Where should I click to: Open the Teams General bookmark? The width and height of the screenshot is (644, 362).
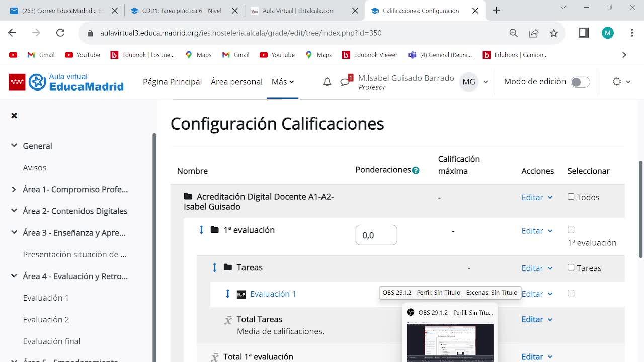(440, 55)
